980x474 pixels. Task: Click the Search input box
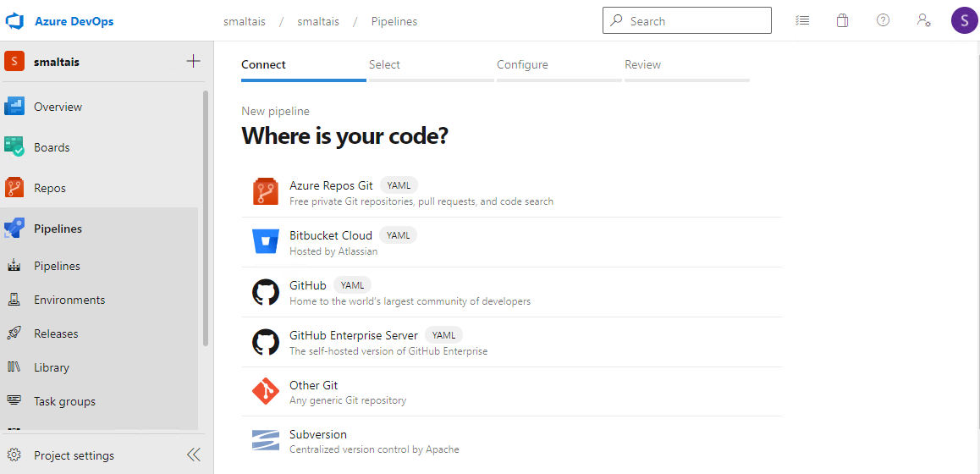696,21
